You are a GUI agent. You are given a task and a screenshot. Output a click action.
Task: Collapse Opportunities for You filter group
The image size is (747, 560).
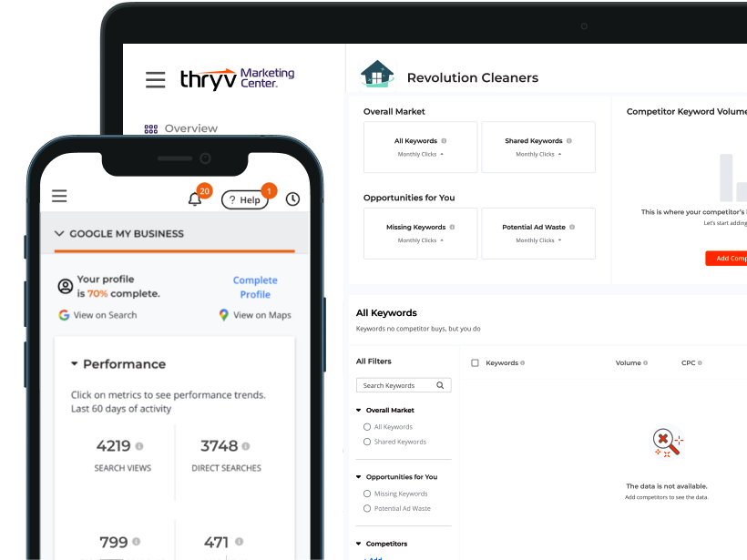pos(359,476)
